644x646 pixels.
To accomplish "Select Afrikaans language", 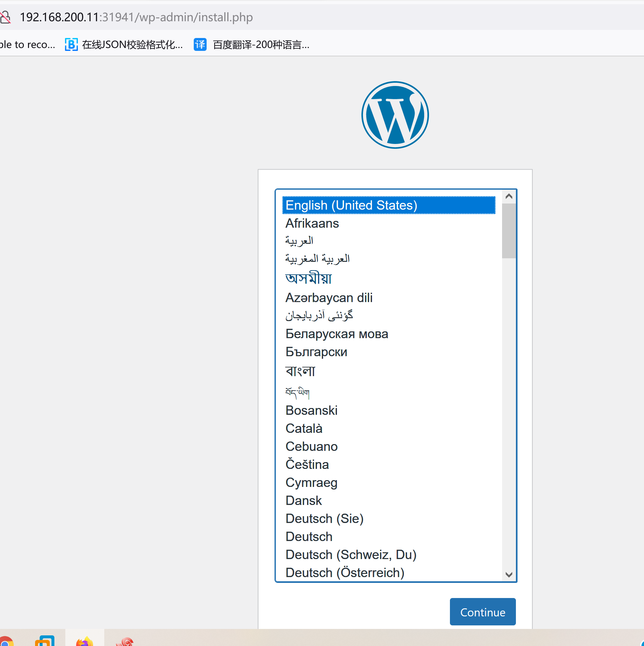I will click(389, 223).
